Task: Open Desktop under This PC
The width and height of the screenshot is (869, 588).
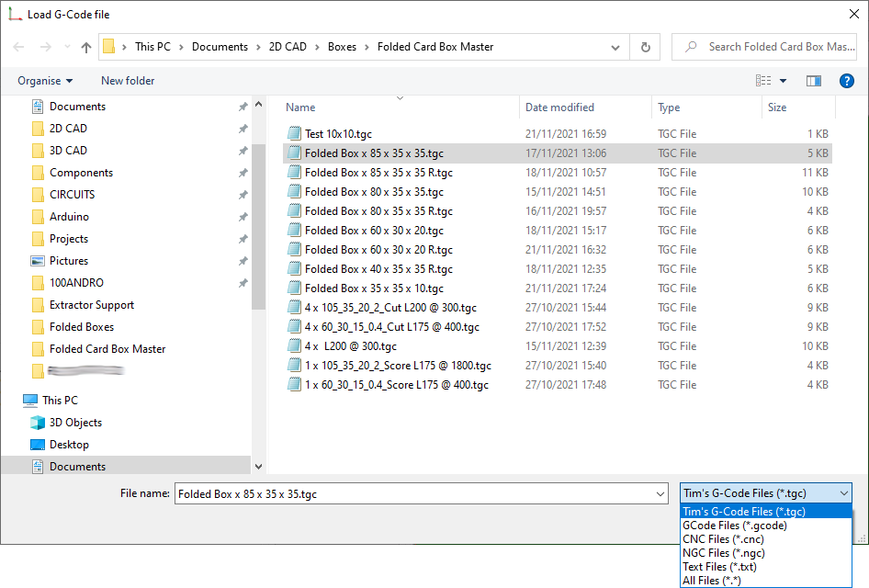Action: (x=69, y=445)
